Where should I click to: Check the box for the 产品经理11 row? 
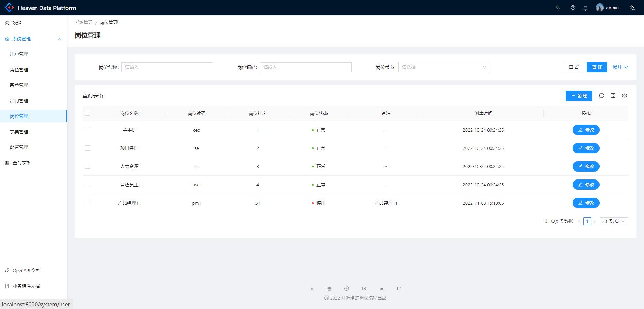click(88, 203)
